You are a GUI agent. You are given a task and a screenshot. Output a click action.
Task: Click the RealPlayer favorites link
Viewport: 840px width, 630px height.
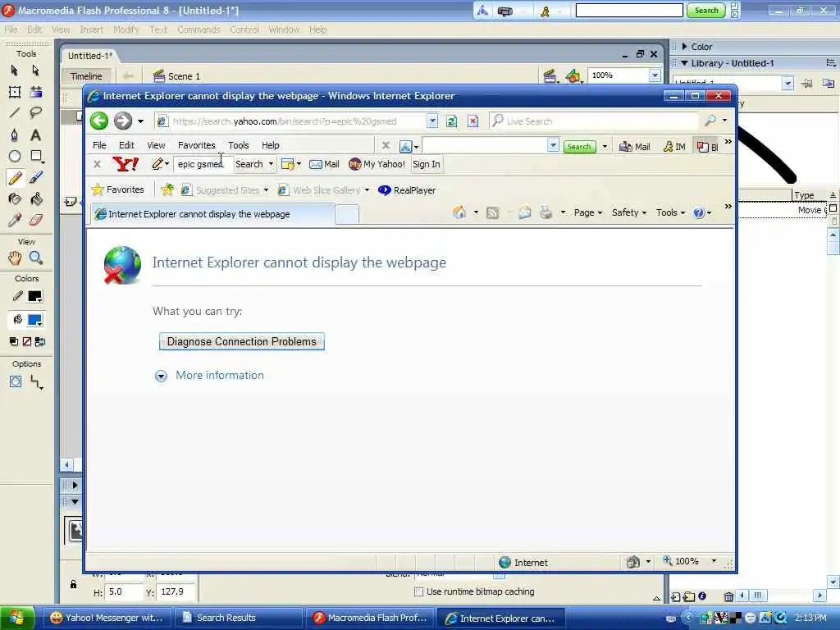click(x=407, y=190)
